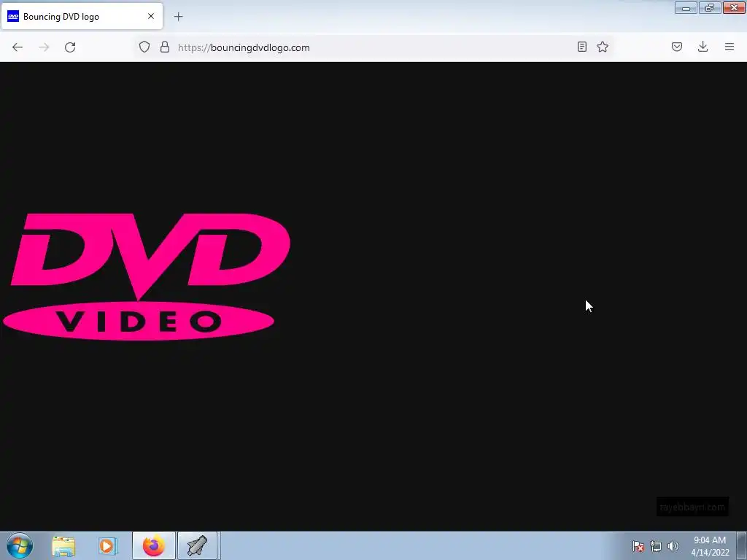Reload the current page

pyautogui.click(x=70, y=47)
